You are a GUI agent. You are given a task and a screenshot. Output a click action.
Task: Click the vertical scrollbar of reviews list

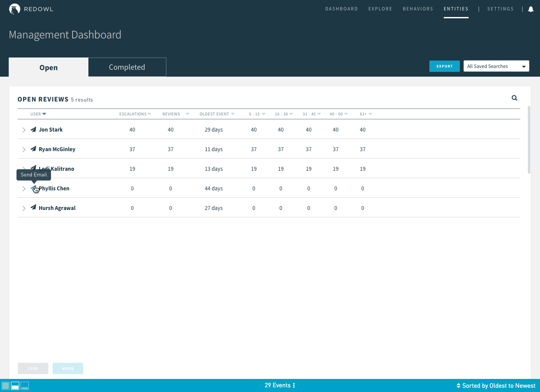pyautogui.click(x=529, y=139)
